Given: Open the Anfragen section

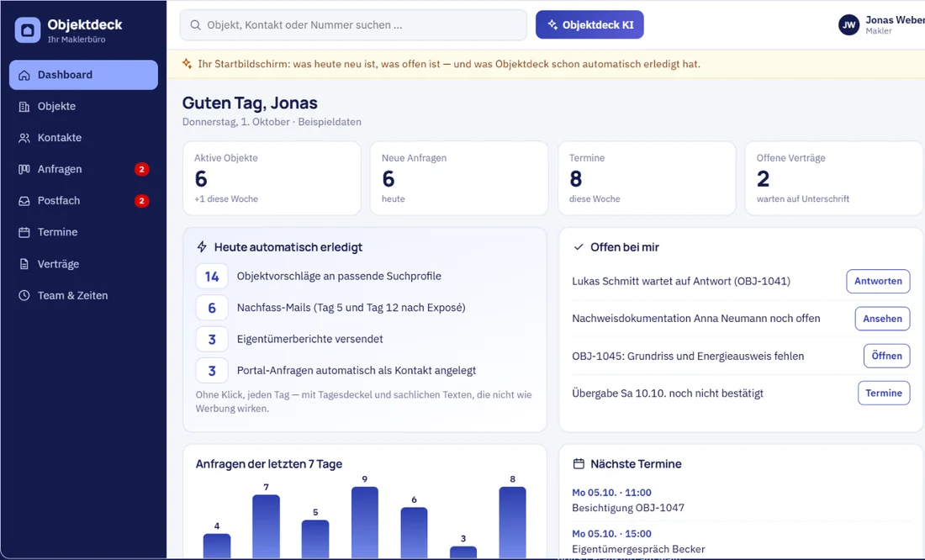Looking at the screenshot, I should pos(84,169).
